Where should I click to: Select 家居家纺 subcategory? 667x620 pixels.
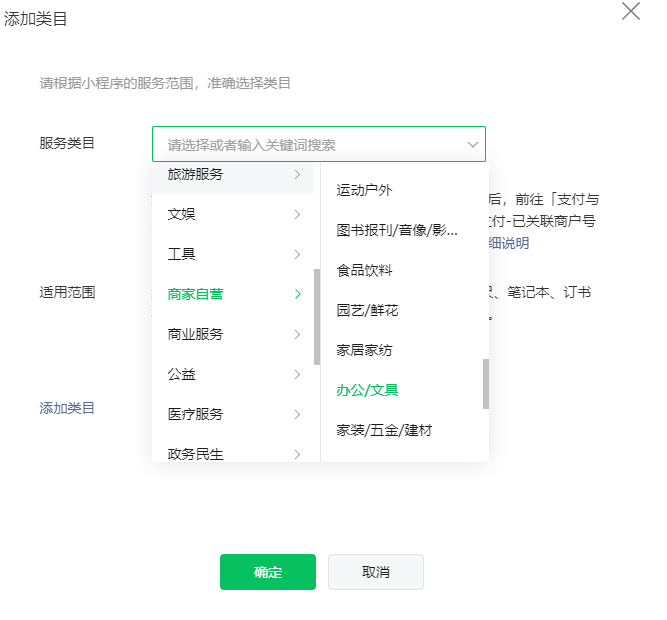click(365, 350)
